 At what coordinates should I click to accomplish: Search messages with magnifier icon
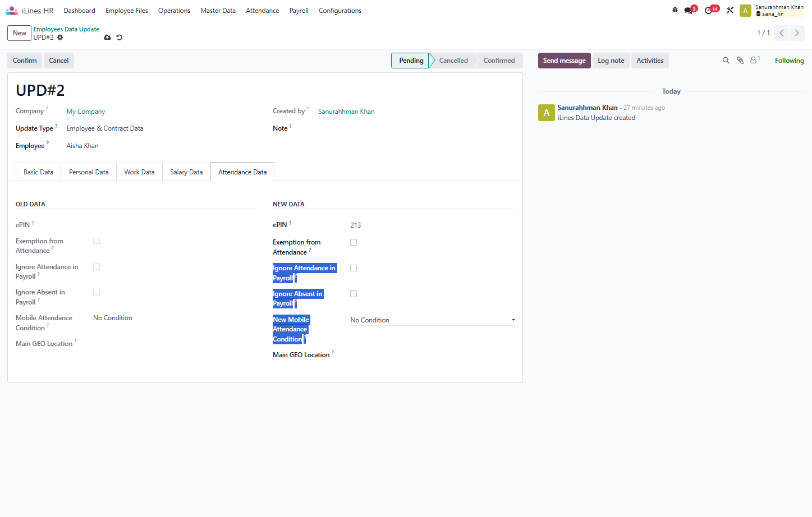726,61
